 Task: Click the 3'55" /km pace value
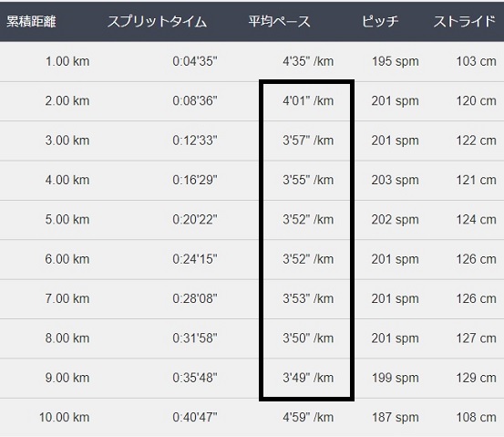coord(308,180)
